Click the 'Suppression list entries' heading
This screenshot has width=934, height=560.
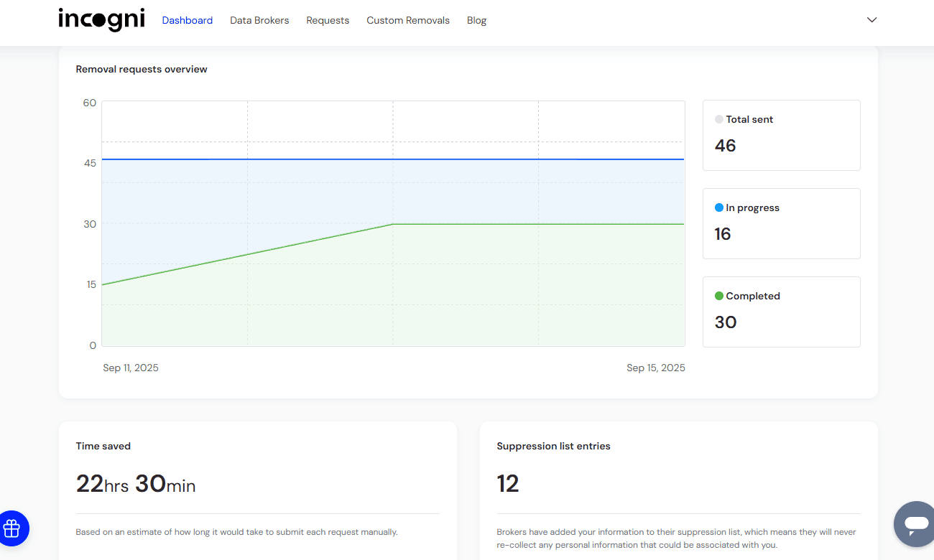(553, 446)
